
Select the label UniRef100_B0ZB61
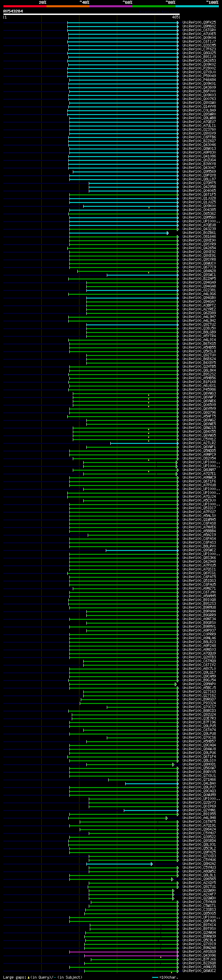pos(199,233)
